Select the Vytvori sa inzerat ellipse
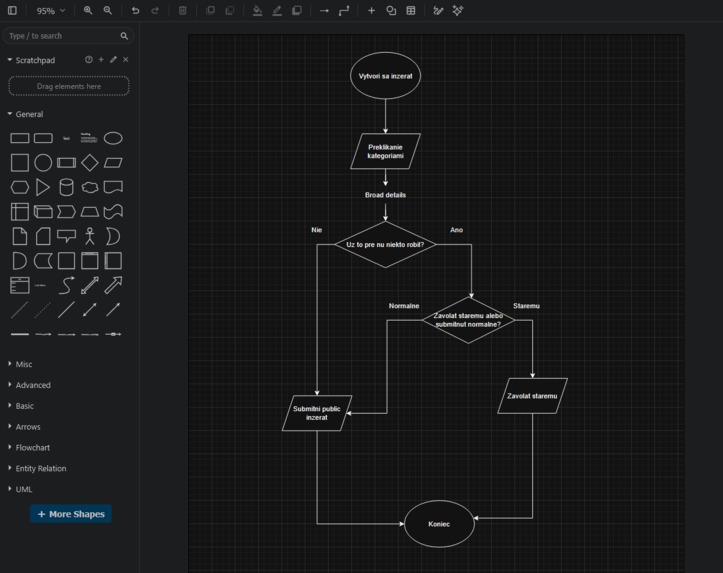This screenshot has height=573, width=723. pos(385,76)
